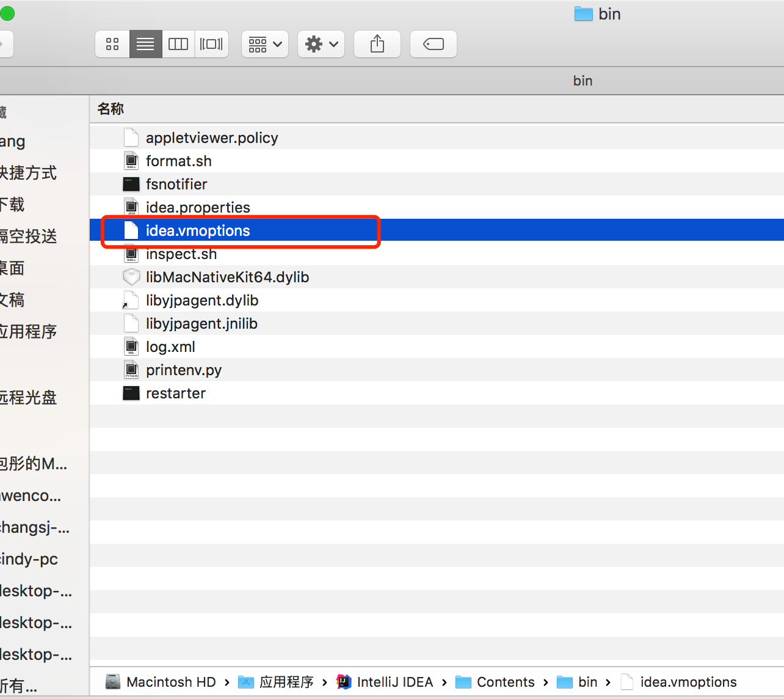Viewport: 784px width, 699px height.
Task: Open 文稿 documents in the sidebar
Action: (x=12, y=300)
